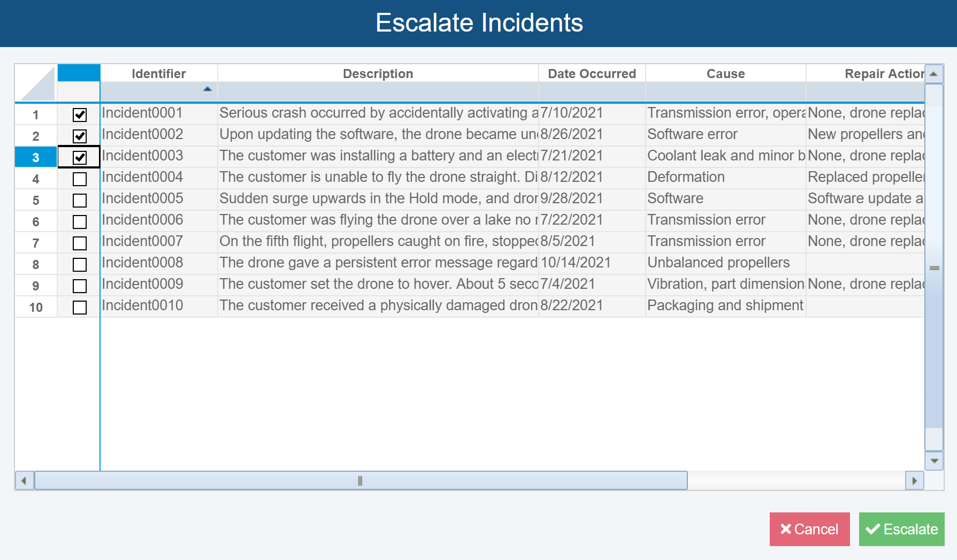Select row number 5 header

(36, 200)
